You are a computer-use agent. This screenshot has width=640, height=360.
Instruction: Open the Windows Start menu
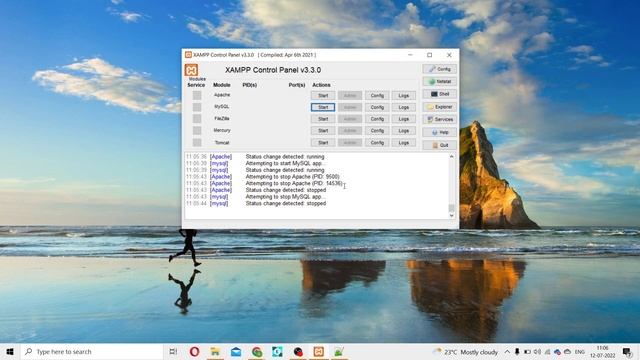[x=10, y=351]
